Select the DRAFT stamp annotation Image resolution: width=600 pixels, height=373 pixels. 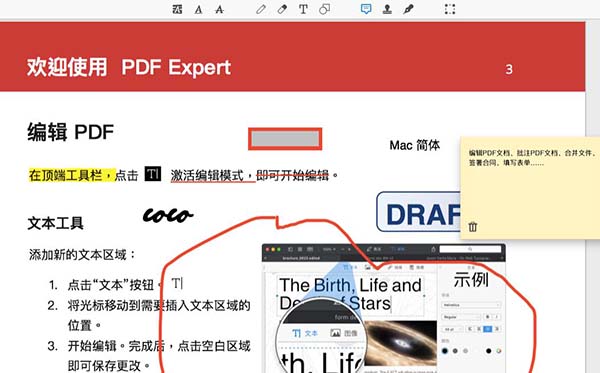pos(419,212)
